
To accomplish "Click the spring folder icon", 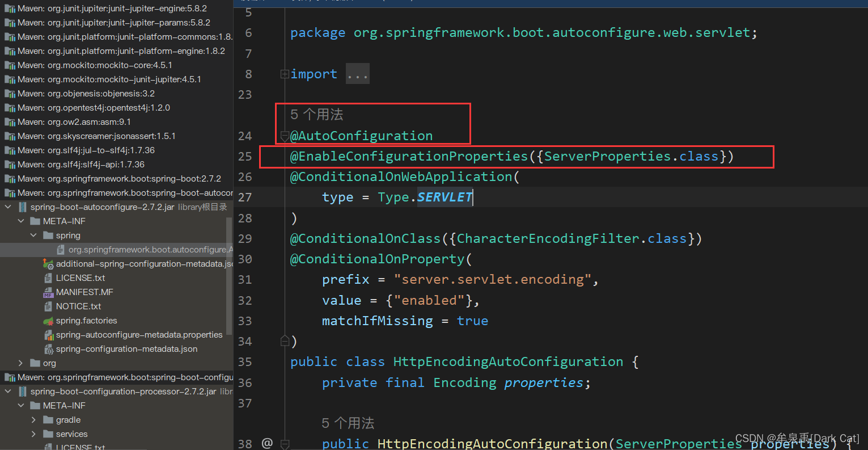I will (x=48, y=235).
